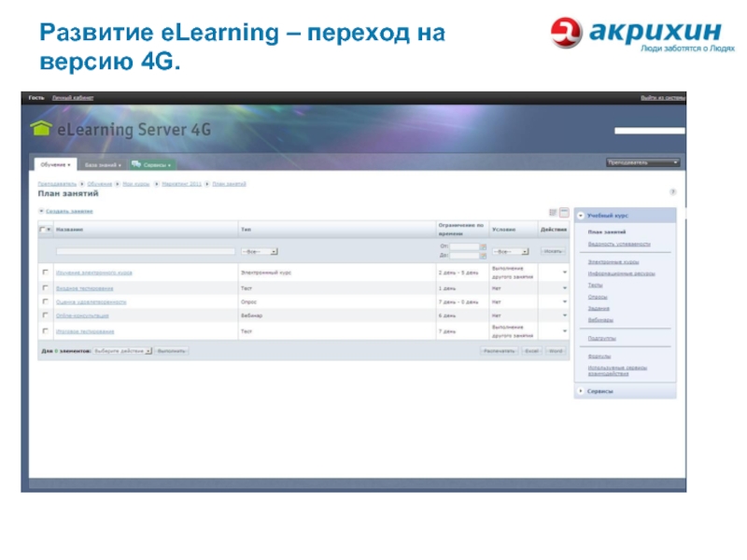This screenshot has width=747, height=560.
Task: Open the help question mark icon
Action: 672,191
